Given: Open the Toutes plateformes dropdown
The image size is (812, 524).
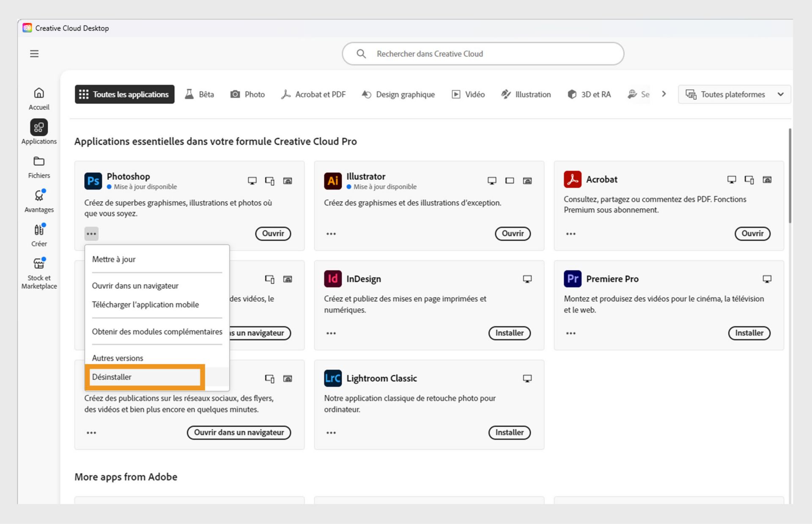Looking at the screenshot, I should [734, 94].
